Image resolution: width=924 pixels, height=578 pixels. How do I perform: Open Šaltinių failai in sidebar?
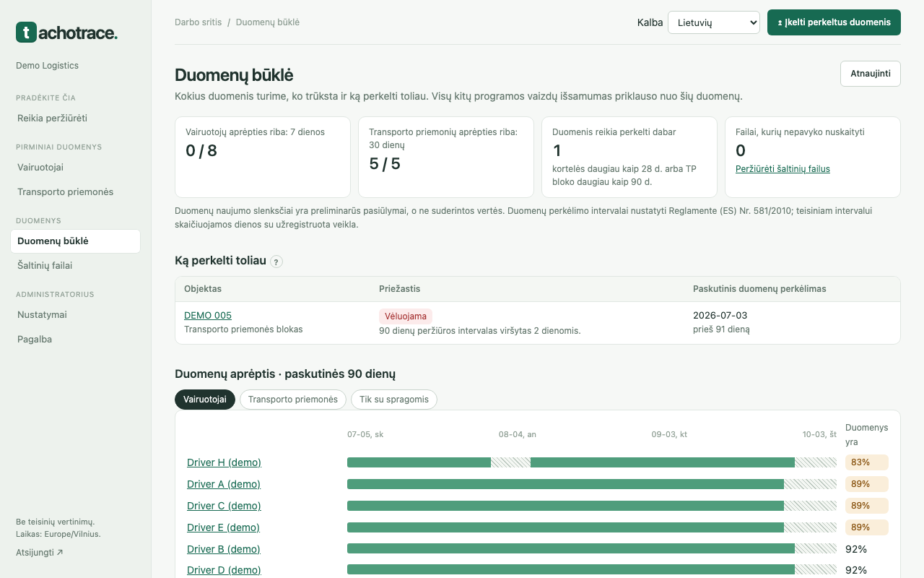pos(76,265)
